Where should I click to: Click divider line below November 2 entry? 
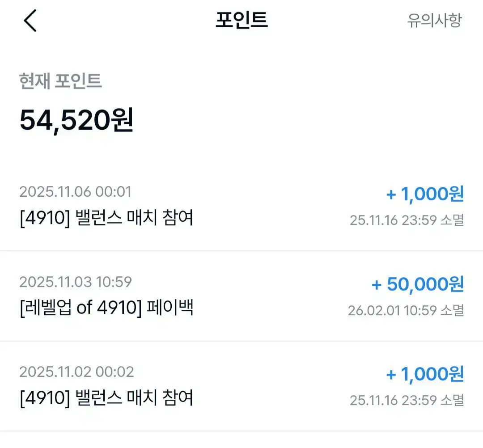tap(241, 431)
